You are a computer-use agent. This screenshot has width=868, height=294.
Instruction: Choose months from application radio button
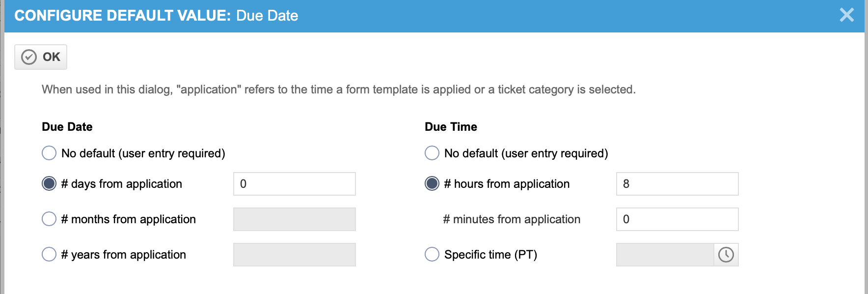[49, 219]
